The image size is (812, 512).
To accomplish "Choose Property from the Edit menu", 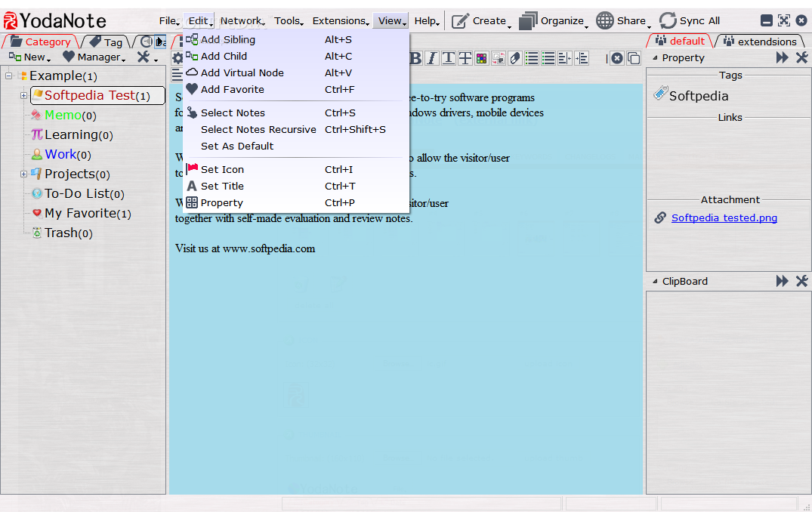I will [x=295, y=202].
